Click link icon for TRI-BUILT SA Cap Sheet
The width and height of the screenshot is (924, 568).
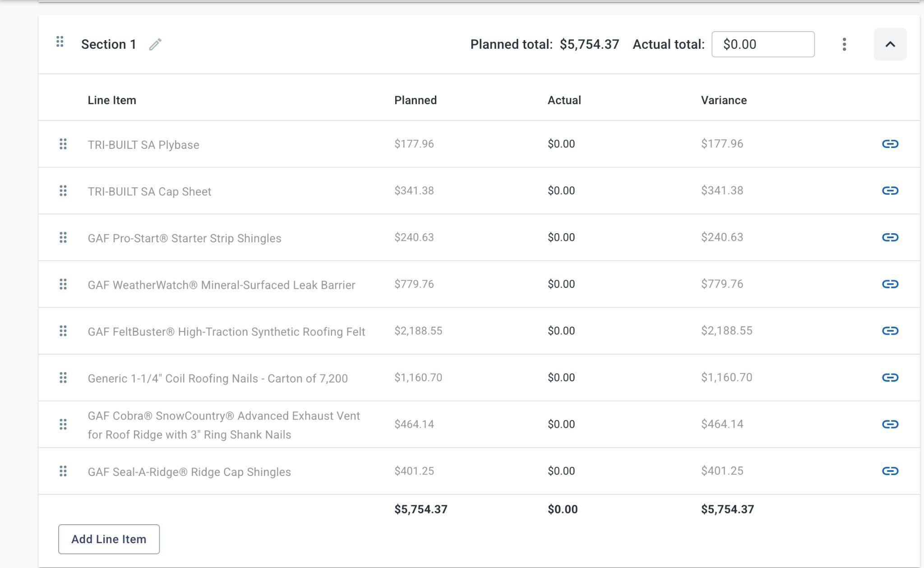[890, 191]
